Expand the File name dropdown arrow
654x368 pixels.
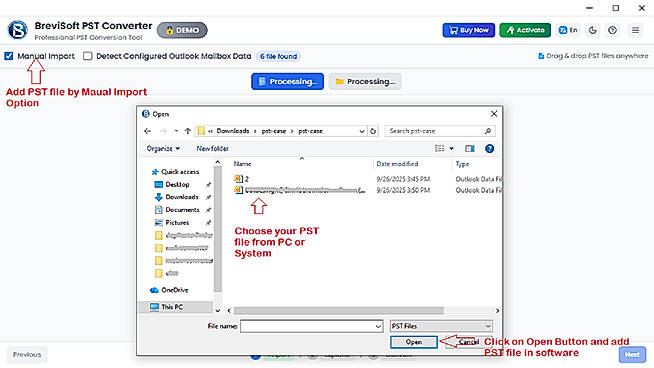coord(378,326)
